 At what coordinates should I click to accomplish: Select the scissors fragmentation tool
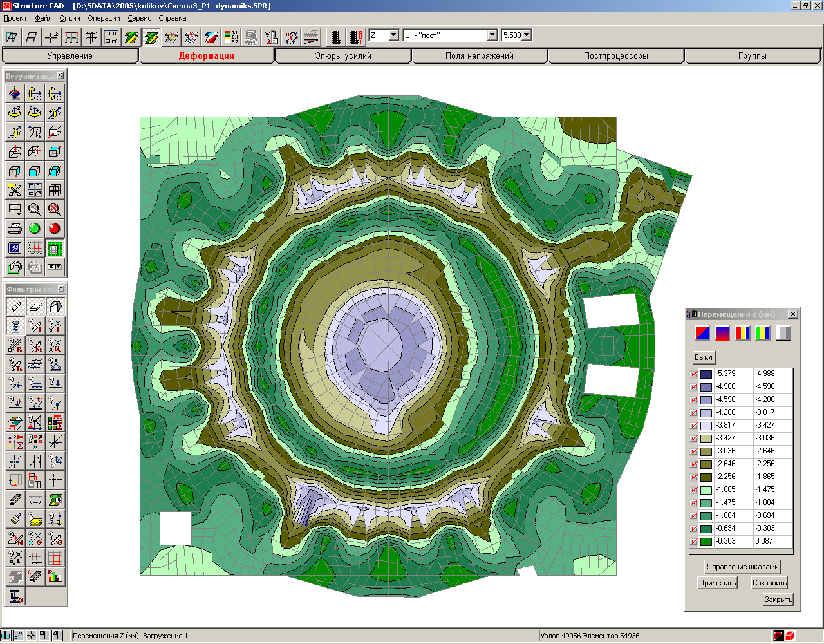[x=14, y=190]
